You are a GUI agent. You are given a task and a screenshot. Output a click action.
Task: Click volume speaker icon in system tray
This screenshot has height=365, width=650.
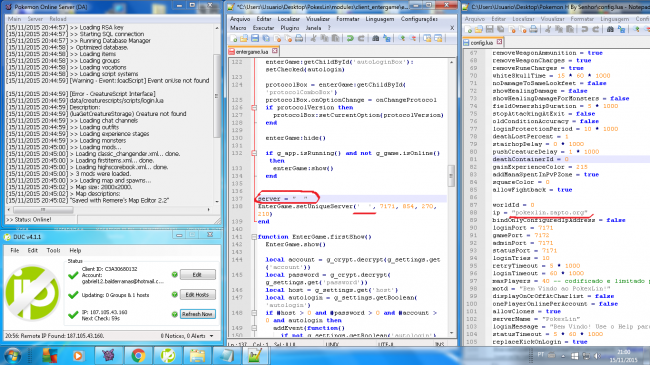coord(597,355)
